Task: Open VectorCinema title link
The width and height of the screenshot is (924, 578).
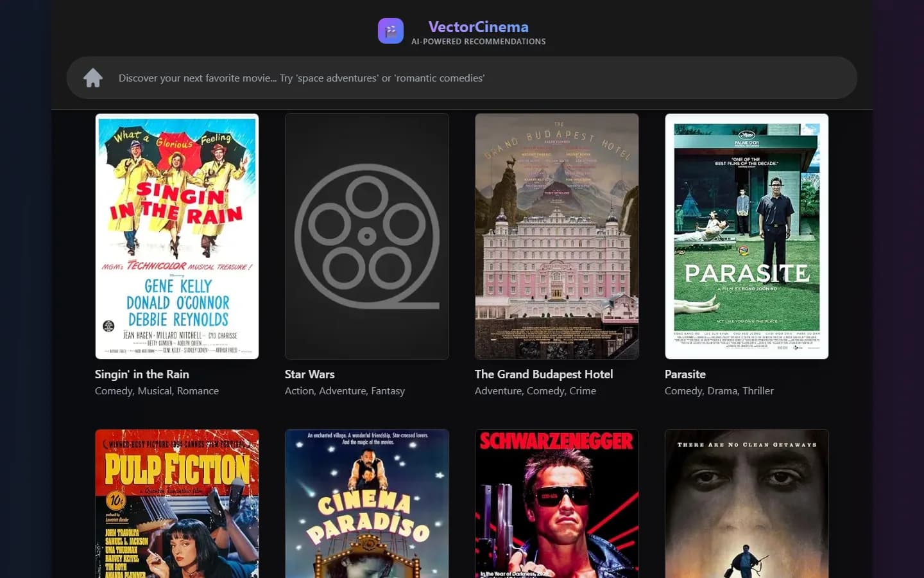Action: 479,27
